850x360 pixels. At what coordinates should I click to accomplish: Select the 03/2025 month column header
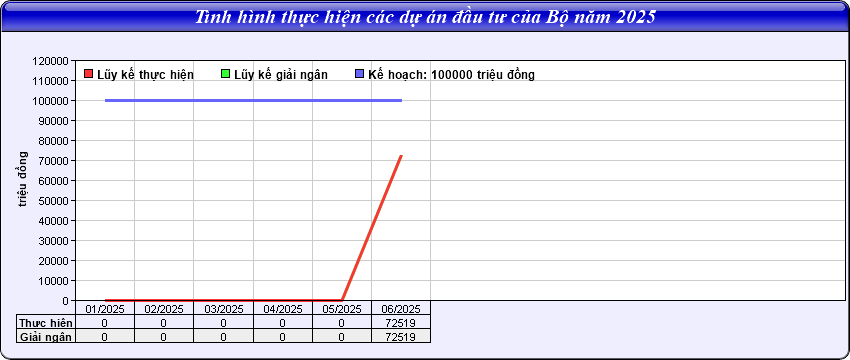click(223, 309)
